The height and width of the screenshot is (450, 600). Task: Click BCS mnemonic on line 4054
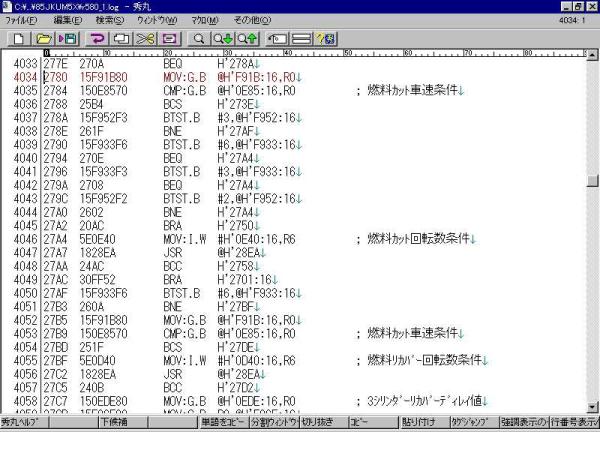173,347
